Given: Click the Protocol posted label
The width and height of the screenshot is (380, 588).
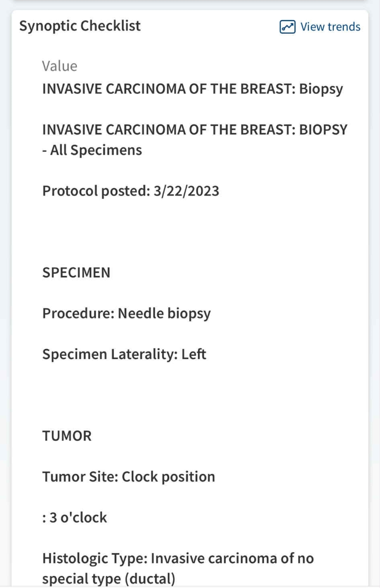Looking at the screenshot, I should 96,191.
